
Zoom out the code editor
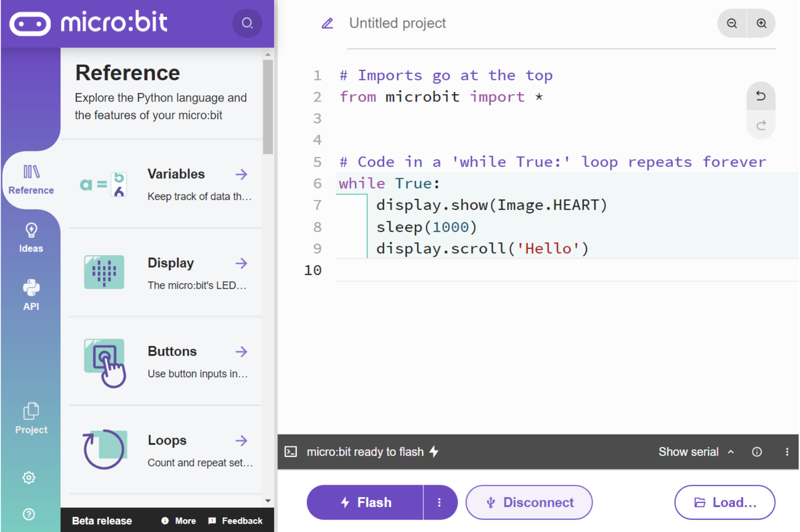point(732,23)
